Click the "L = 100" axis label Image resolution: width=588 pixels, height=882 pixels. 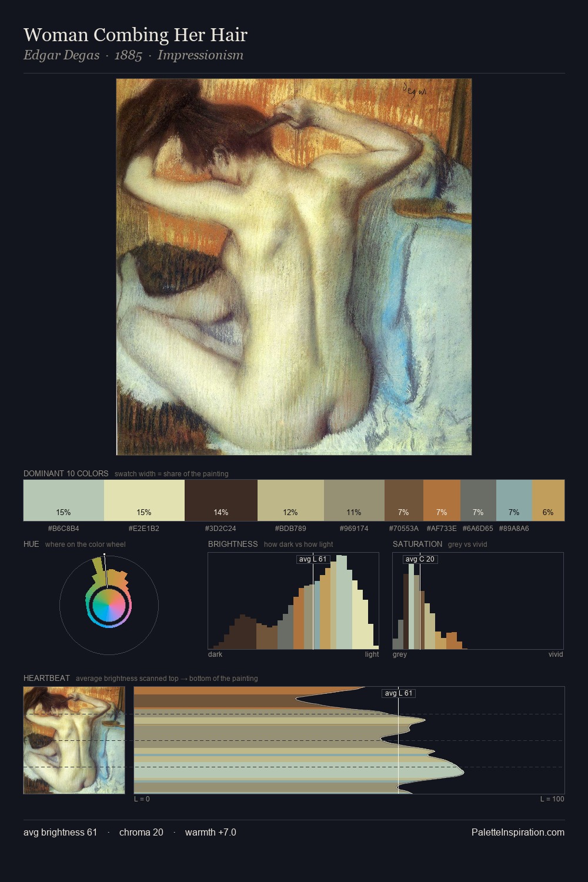coord(552,799)
